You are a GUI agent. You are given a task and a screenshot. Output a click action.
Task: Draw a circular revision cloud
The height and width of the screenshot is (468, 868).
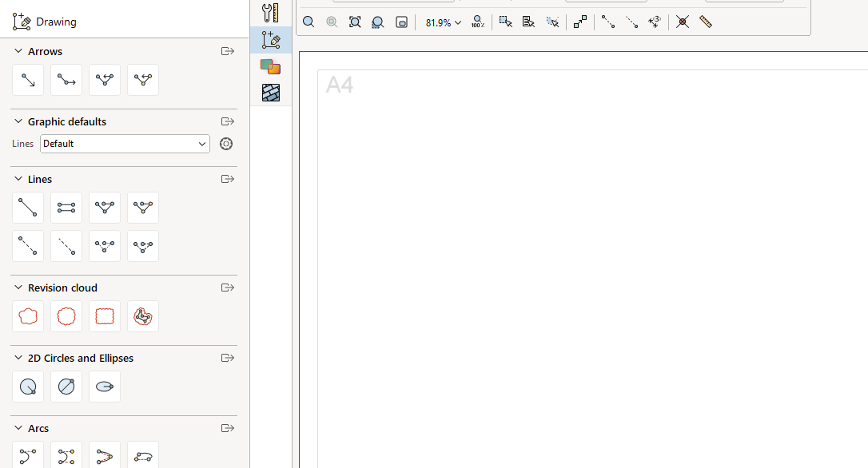66,316
